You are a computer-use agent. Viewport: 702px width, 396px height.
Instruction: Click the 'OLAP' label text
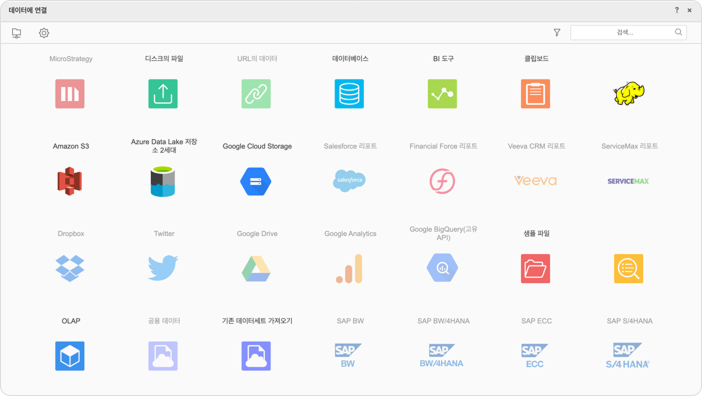coord(71,321)
